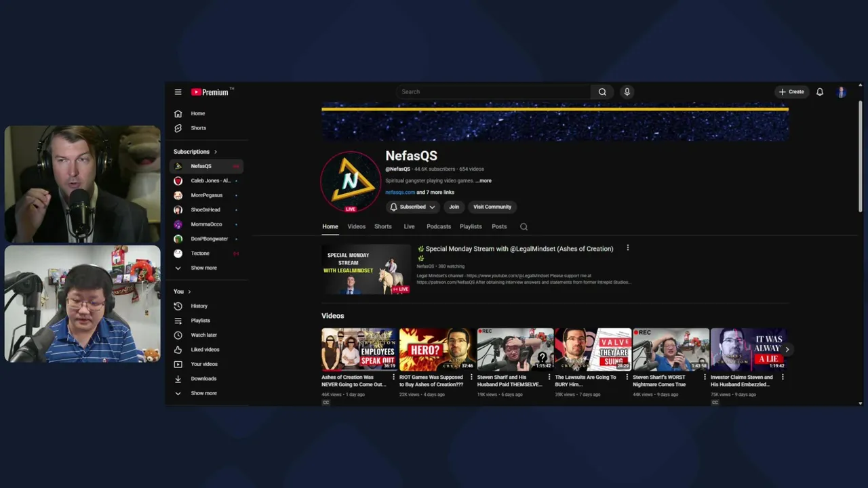Switch to the Home channel tab
This screenshot has height=488, width=868.
coord(330,226)
